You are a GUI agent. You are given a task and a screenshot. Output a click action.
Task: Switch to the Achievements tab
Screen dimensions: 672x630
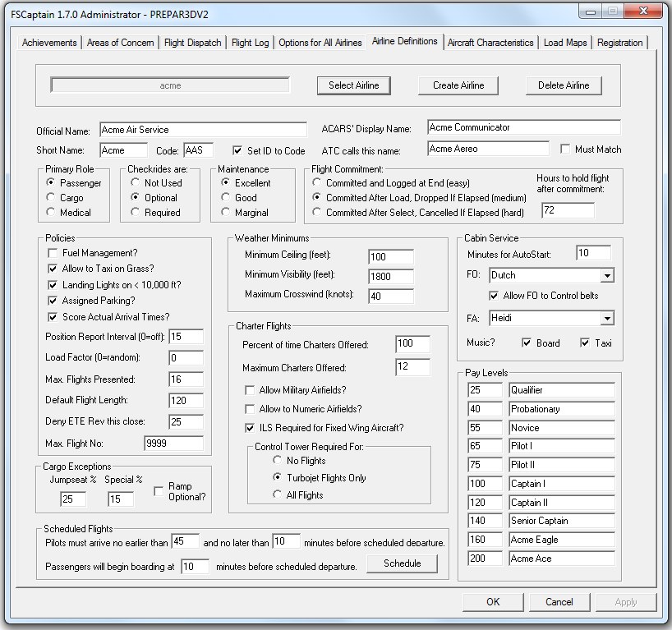coord(49,43)
